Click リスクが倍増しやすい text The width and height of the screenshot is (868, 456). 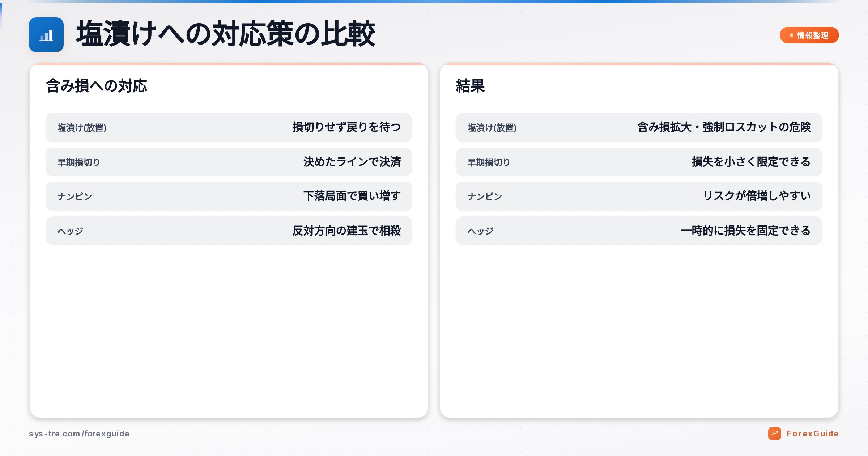(x=757, y=196)
